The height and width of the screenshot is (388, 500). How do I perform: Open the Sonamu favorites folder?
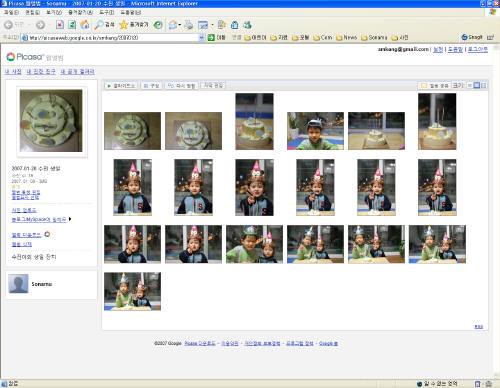[375, 37]
